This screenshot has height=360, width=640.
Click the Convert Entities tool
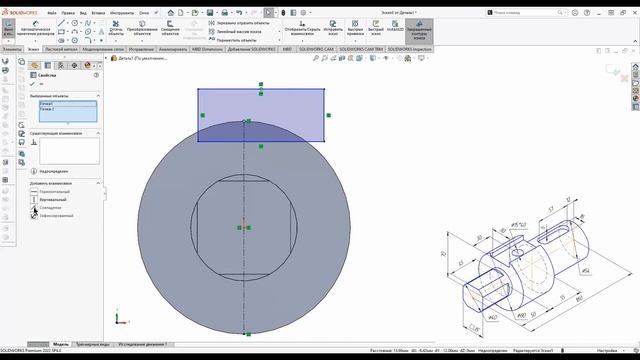pos(142,29)
